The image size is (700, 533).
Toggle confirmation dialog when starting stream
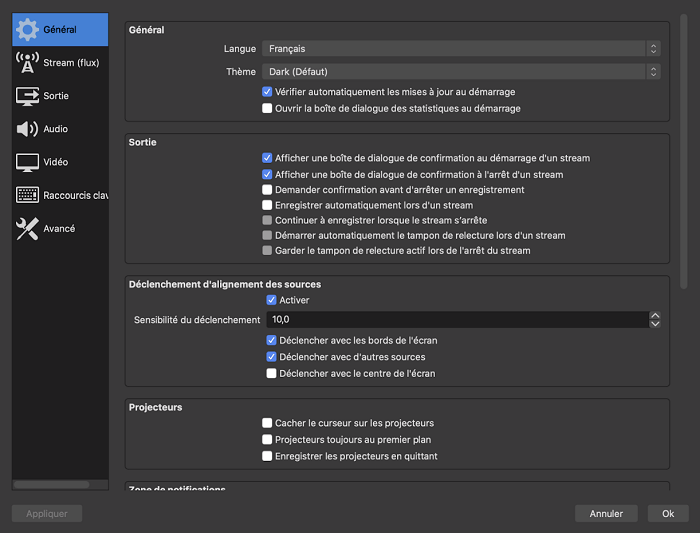click(x=267, y=158)
